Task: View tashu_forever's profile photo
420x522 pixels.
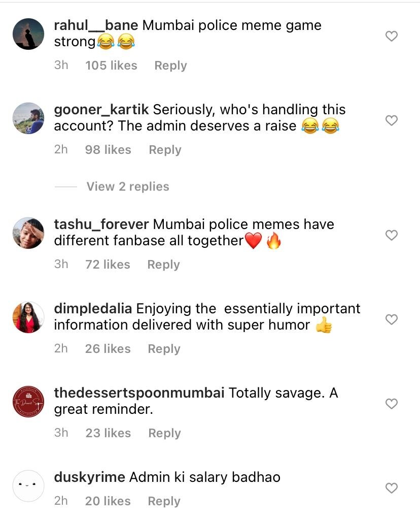Action: pos(28,233)
